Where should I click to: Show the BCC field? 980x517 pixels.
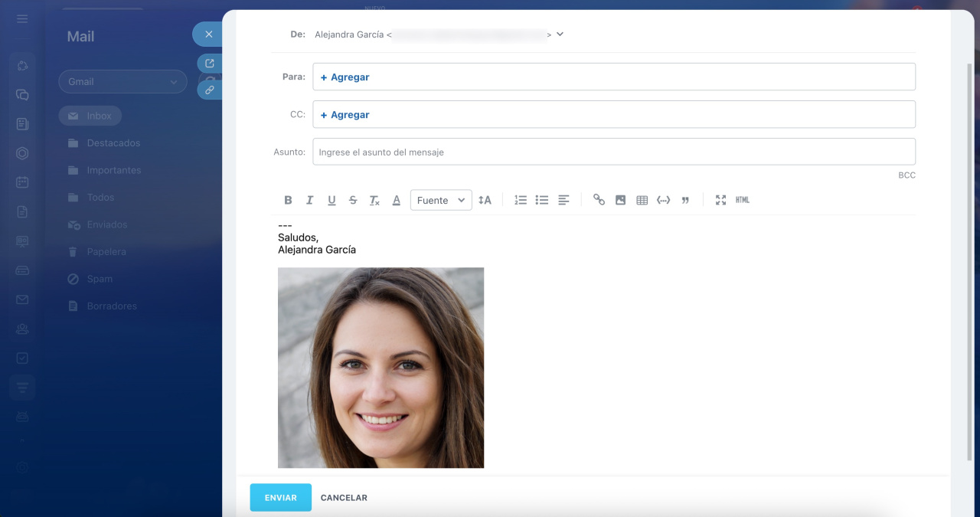906,175
